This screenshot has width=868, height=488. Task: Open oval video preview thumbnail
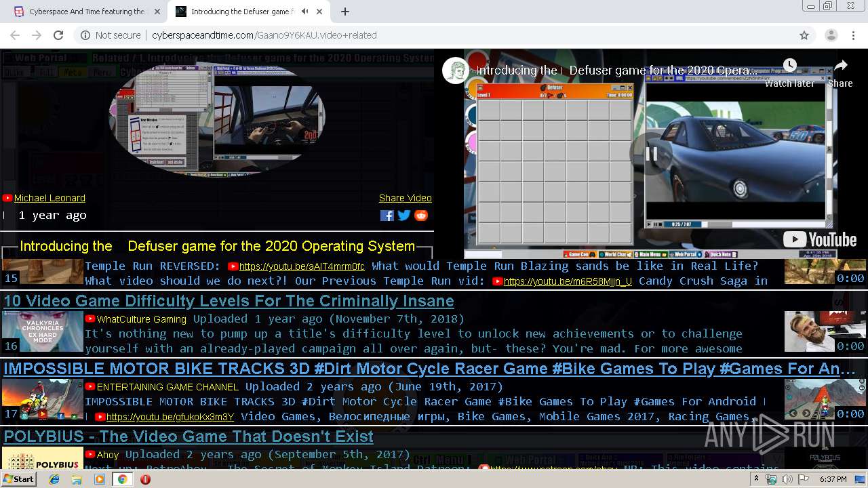pyautogui.click(x=217, y=120)
